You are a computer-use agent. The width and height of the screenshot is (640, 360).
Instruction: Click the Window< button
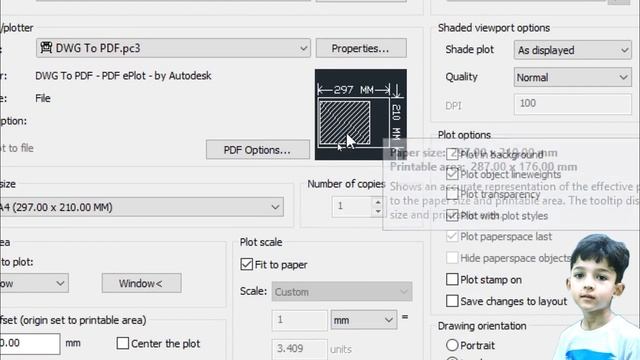point(141,283)
